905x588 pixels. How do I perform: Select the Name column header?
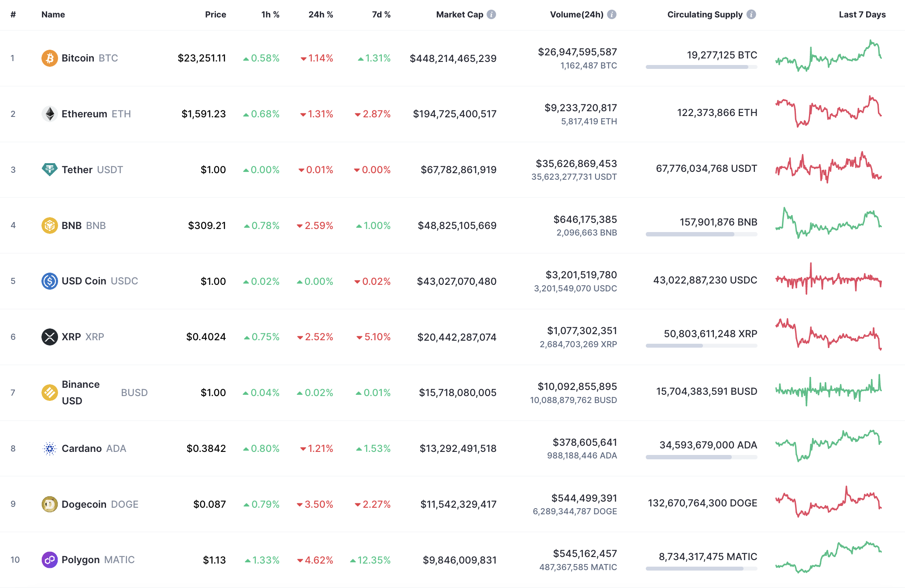pos(53,14)
